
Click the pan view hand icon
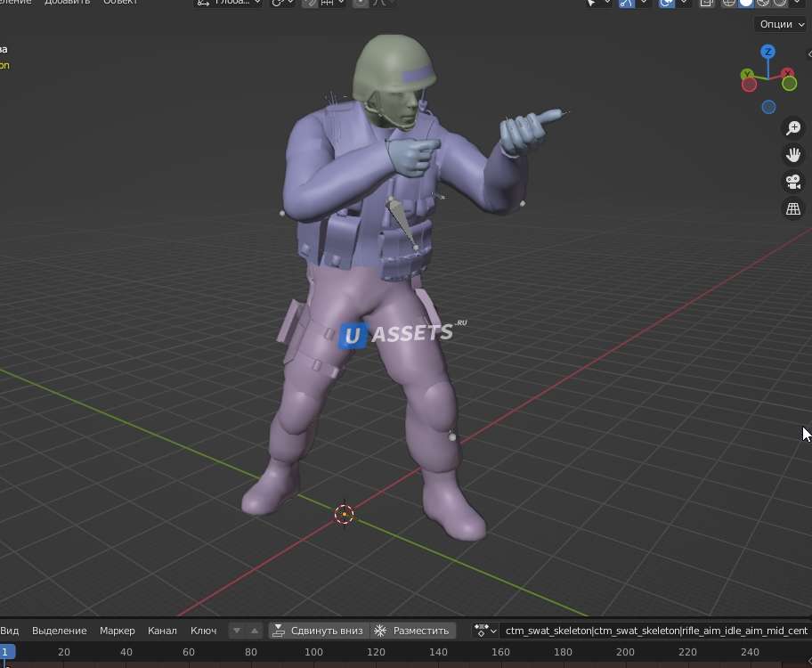[x=792, y=155]
